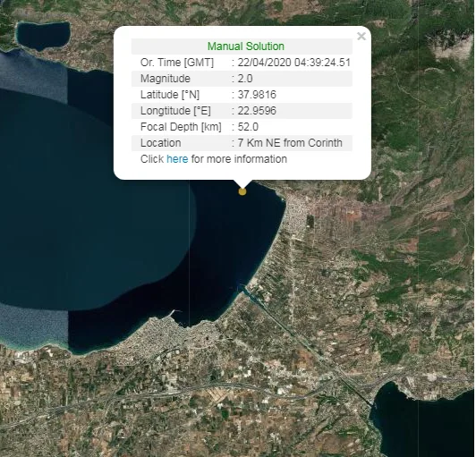Image resolution: width=476 pixels, height=457 pixels.
Task: Open the 'here' link for more information
Action: pyautogui.click(x=177, y=159)
